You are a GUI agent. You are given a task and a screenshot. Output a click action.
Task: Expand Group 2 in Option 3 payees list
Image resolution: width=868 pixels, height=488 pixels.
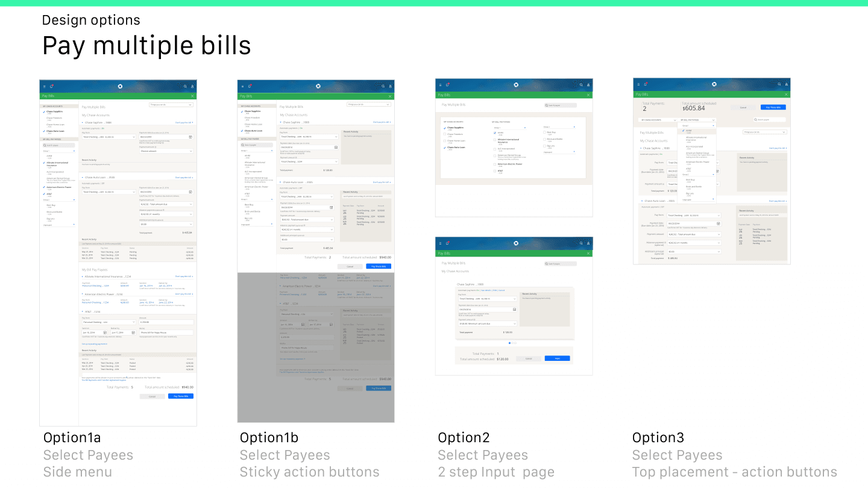(x=713, y=175)
